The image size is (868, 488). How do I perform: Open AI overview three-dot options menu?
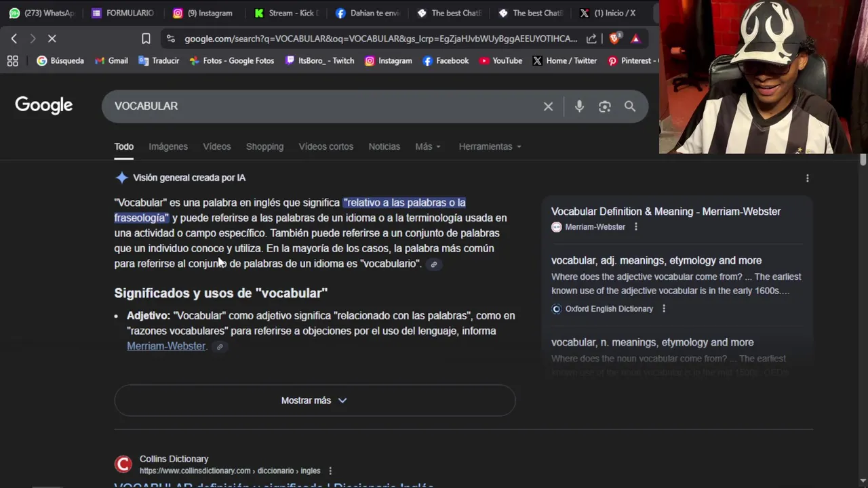point(807,178)
